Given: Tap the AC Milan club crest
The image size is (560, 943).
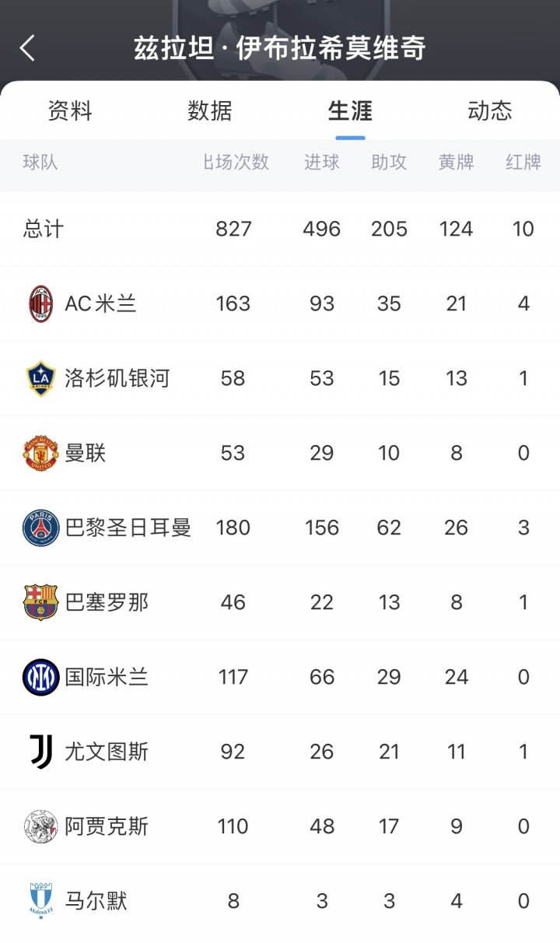Looking at the screenshot, I should pos(40,303).
